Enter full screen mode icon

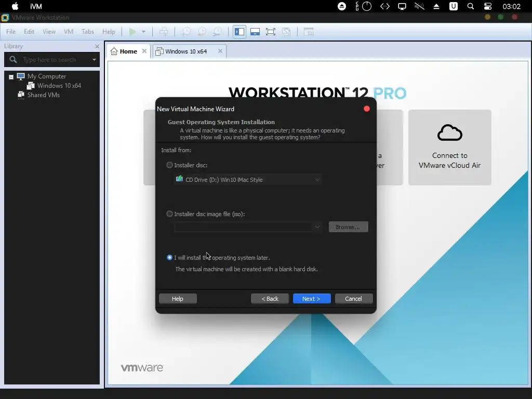click(x=270, y=32)
